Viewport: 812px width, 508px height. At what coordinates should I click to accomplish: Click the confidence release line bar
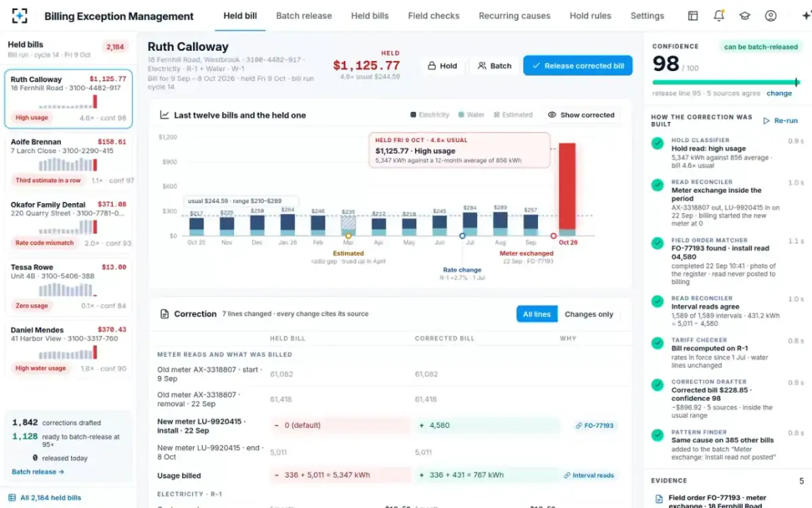(725, 83)
